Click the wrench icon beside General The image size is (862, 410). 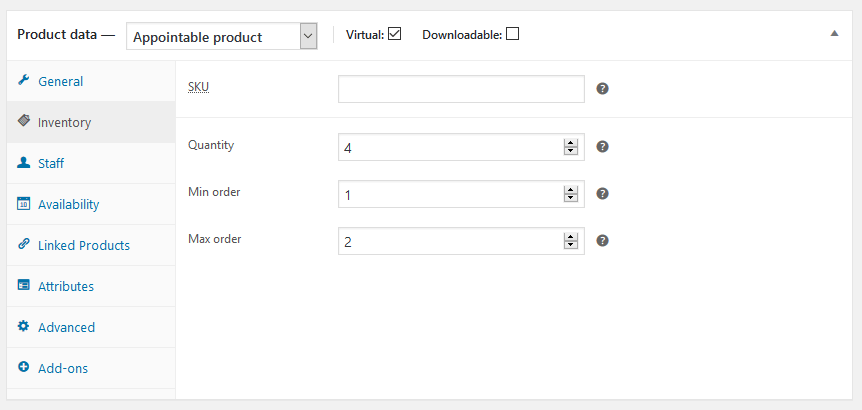tap(23, 81)
